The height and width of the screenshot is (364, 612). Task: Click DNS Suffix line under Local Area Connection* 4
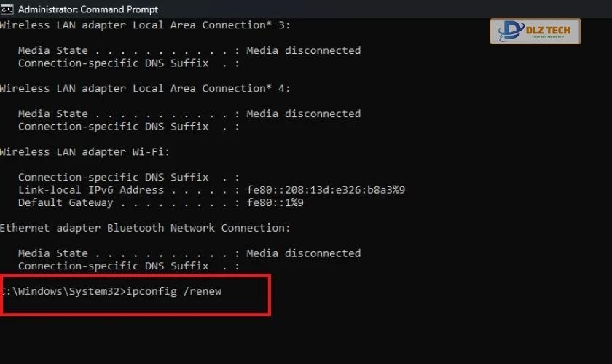pos(113,127)
